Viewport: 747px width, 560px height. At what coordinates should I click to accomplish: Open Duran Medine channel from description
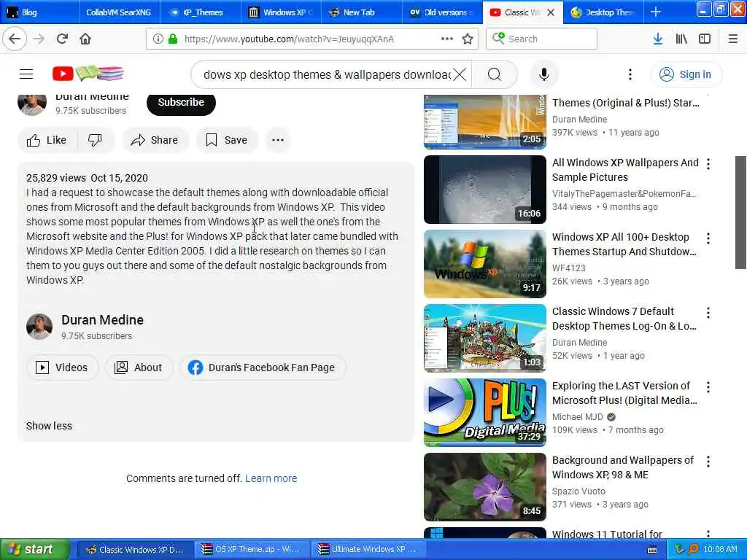tap(102, 320)
